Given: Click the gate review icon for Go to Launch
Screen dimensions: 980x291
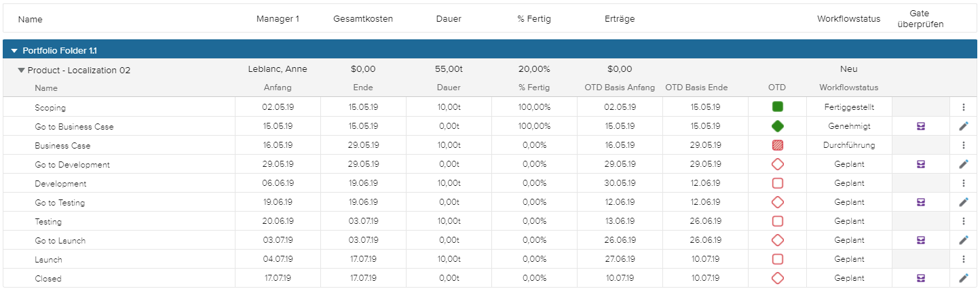Looking at the screenshot, I should point(921,240).
